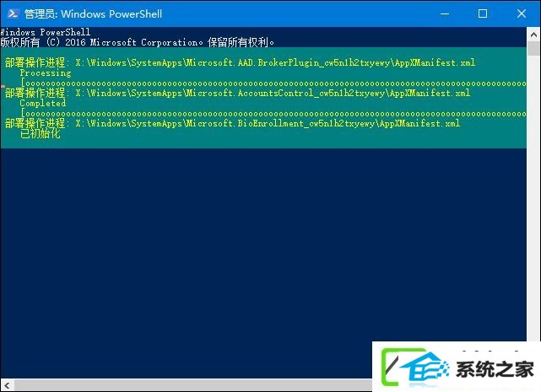Click the Completed status text
541x392 pixels.
[x=43, y=103]
